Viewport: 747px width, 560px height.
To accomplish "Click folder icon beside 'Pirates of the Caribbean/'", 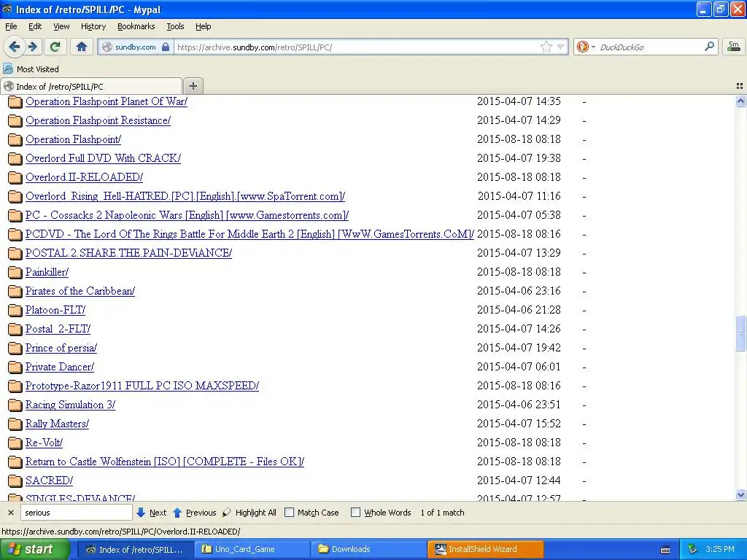I will point(15,292).
